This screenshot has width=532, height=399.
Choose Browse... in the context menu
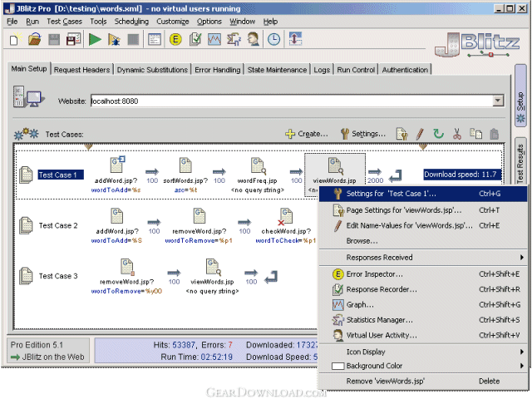(423, 240)
